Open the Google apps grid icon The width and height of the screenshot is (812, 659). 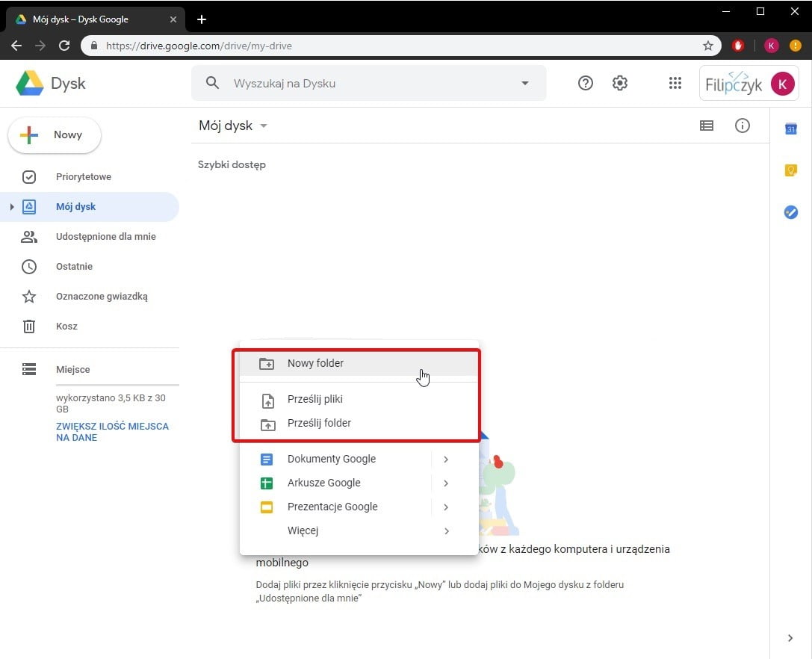pyautogui.click(x=675, y=84)
